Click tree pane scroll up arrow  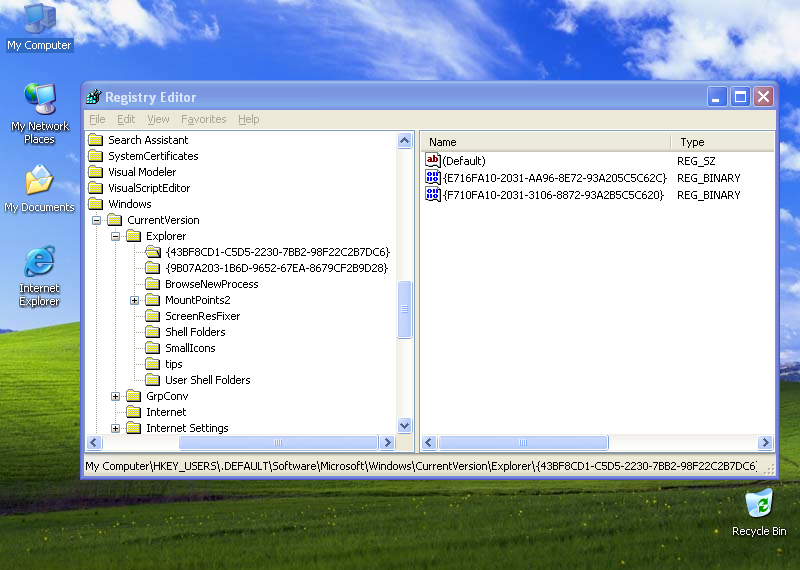pyautogui.click(x=405, y=140)
